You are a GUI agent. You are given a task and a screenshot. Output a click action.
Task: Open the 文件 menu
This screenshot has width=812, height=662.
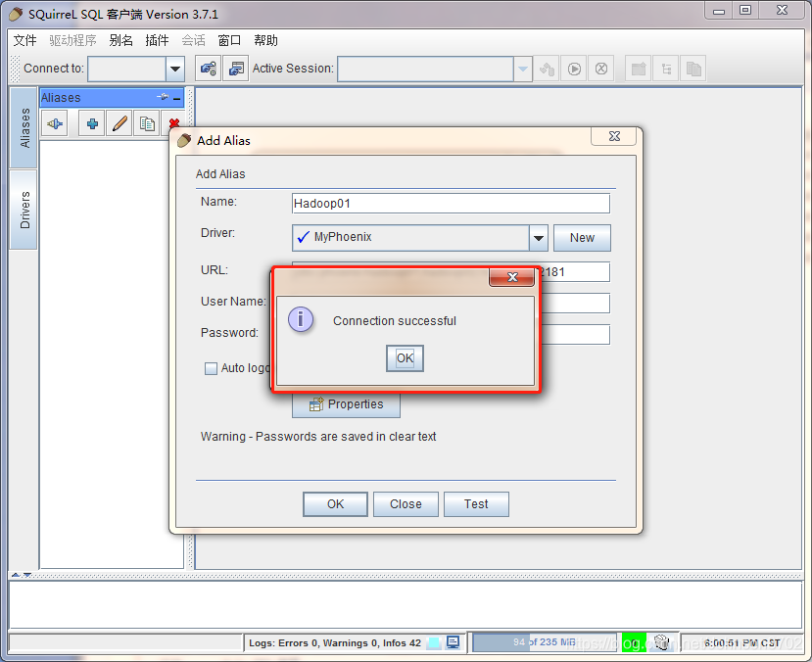[24, 40]
